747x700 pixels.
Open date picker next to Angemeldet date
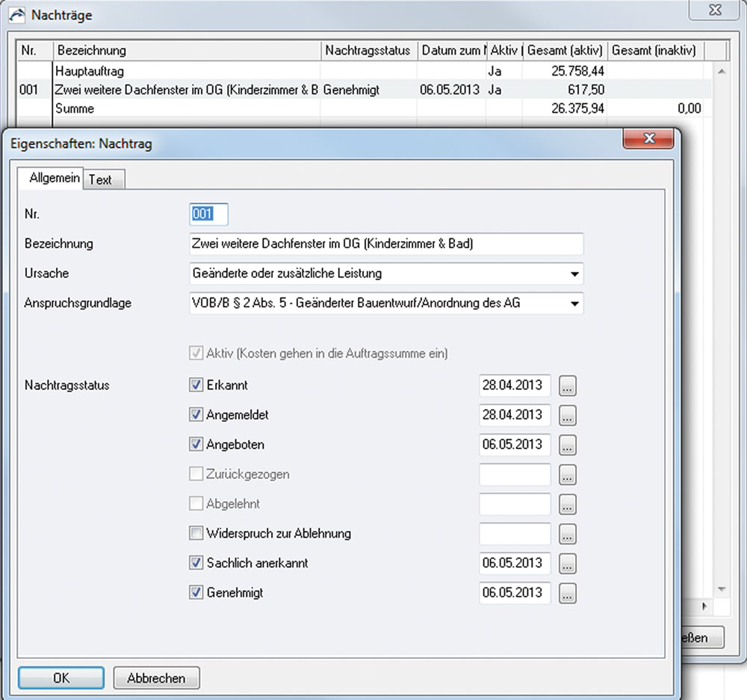click(x=568, y=415)
